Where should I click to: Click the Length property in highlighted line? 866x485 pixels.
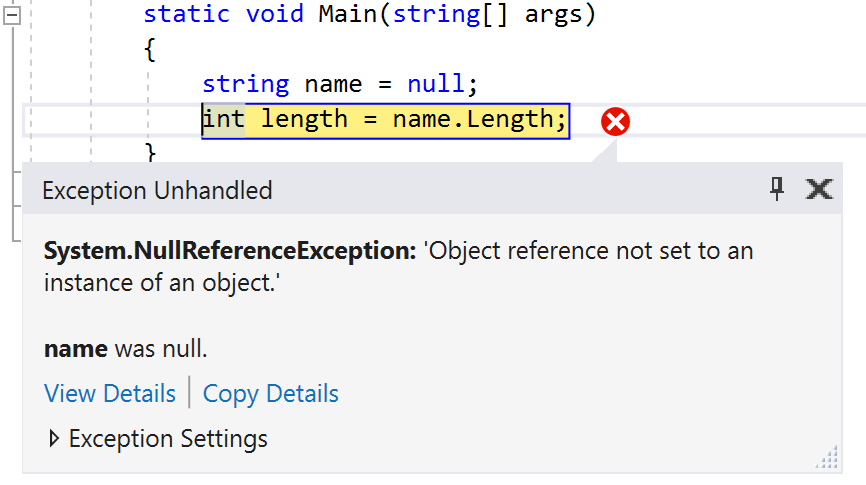(x=510, y=119)
